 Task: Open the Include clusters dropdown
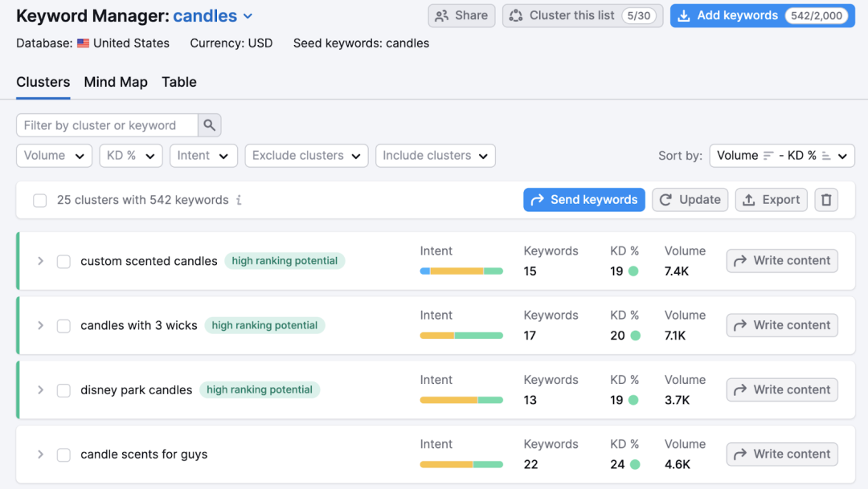pos(435,156)
